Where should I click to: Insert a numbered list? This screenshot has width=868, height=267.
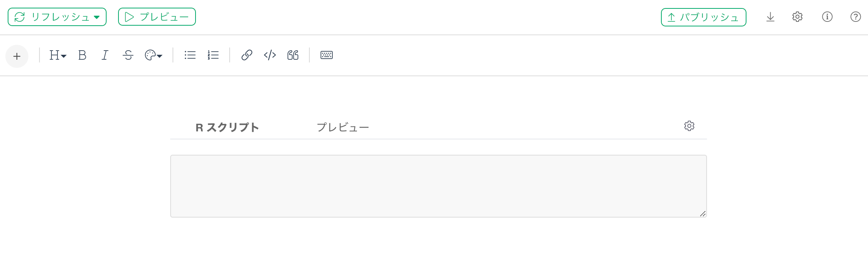[x=213, y=55]
